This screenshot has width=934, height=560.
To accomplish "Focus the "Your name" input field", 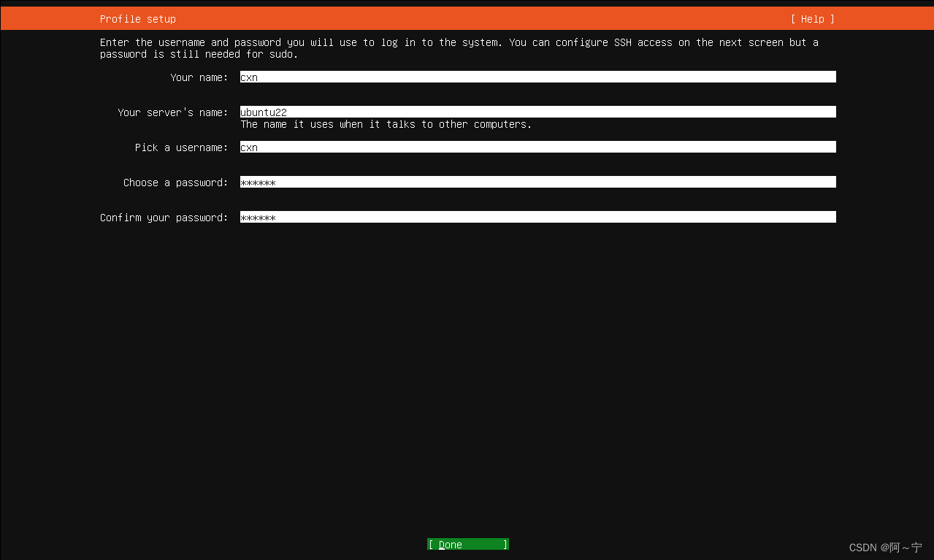I will click(x=538, y=77).
